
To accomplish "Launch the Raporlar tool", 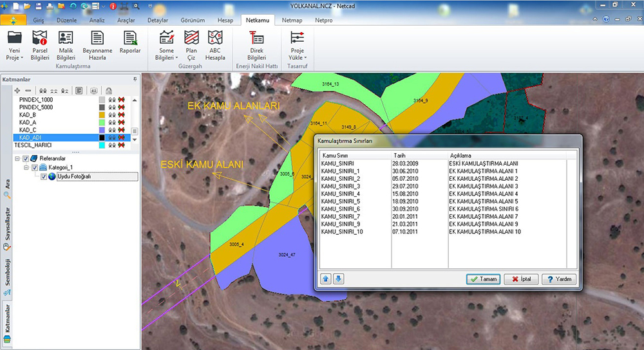I will click(x=130, y=42).
